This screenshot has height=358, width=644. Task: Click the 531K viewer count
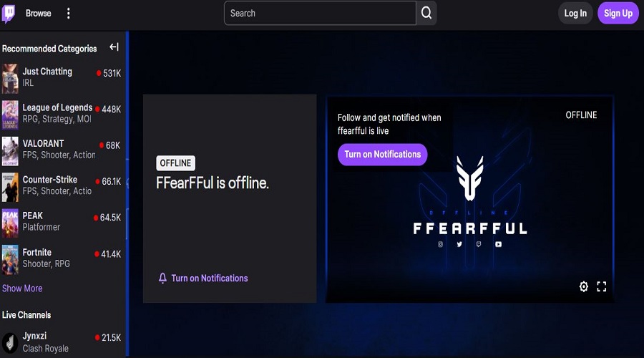[x=112, y=73]
